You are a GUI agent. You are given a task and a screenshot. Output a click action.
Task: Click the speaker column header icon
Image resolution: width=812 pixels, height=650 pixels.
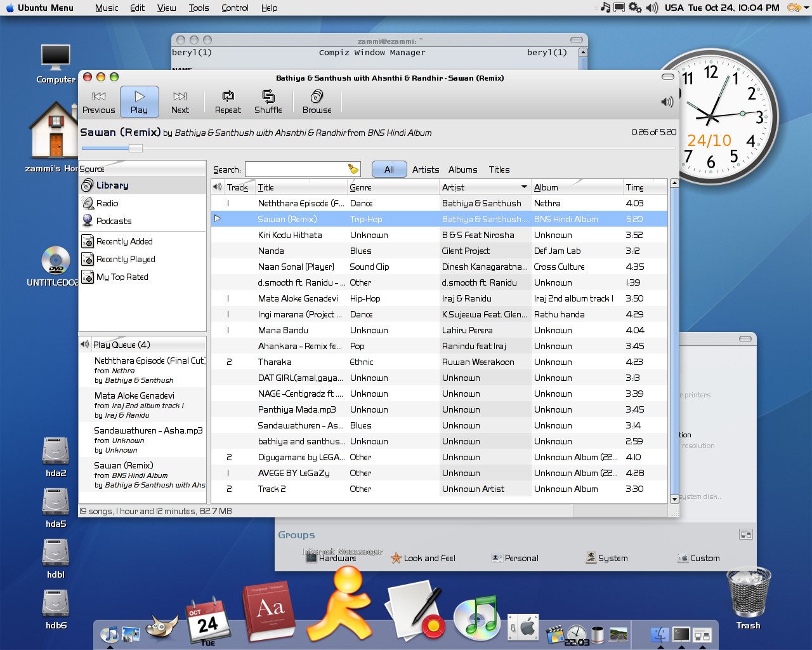[218, 187]
